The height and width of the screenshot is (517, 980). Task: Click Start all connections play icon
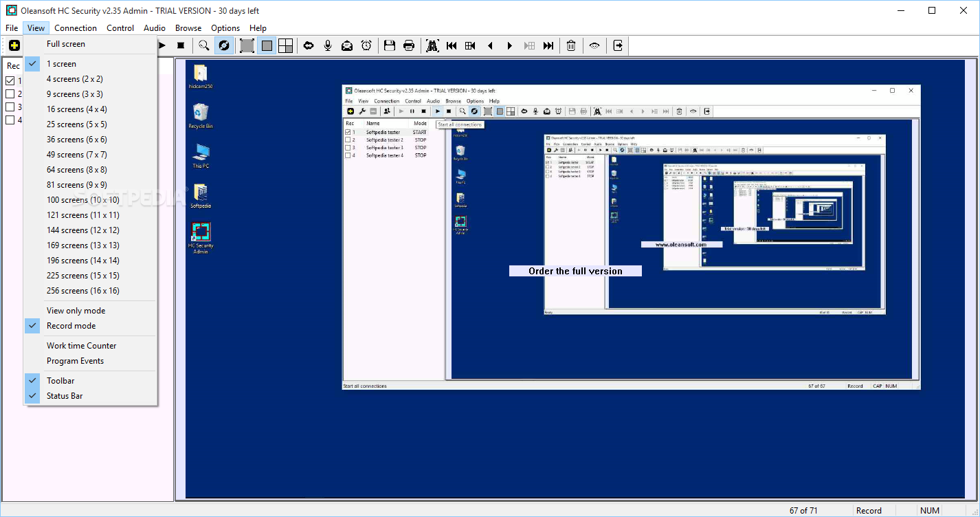[164, 45]
